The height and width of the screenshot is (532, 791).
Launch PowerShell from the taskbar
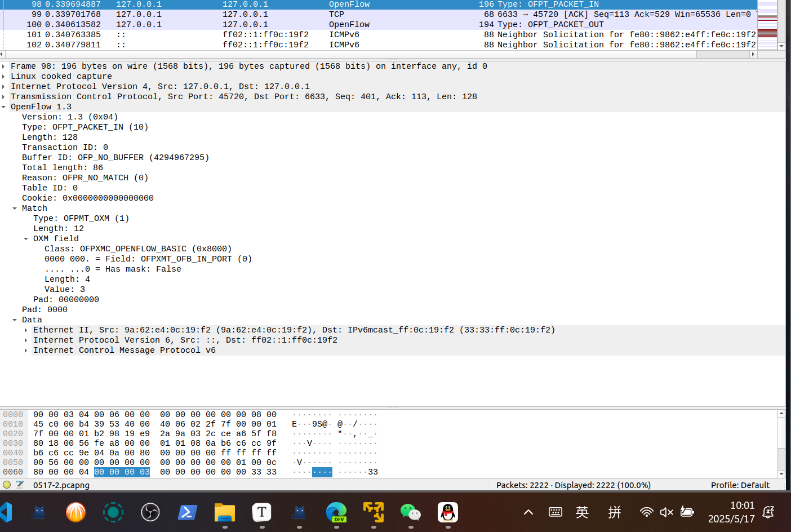(x=187, y=512)
